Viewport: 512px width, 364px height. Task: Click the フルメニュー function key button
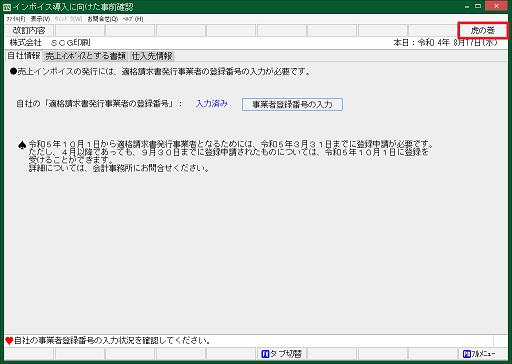(x=483, y=354)
